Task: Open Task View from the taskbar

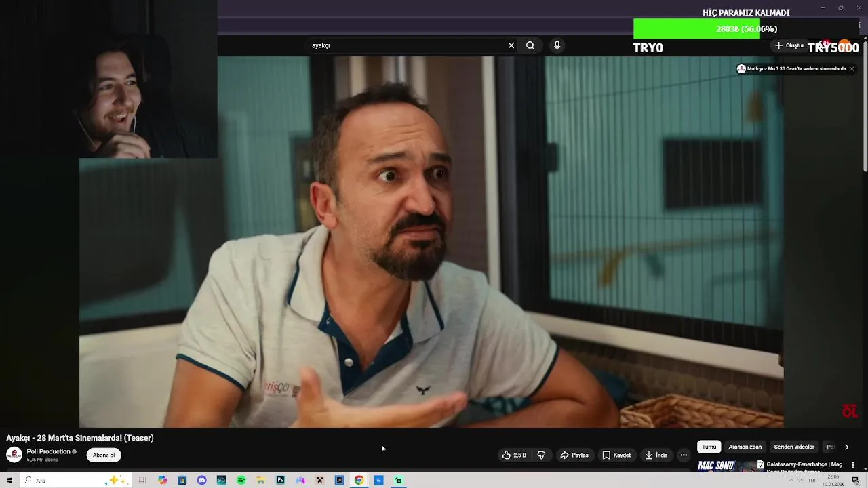Action: coord(142,480)
